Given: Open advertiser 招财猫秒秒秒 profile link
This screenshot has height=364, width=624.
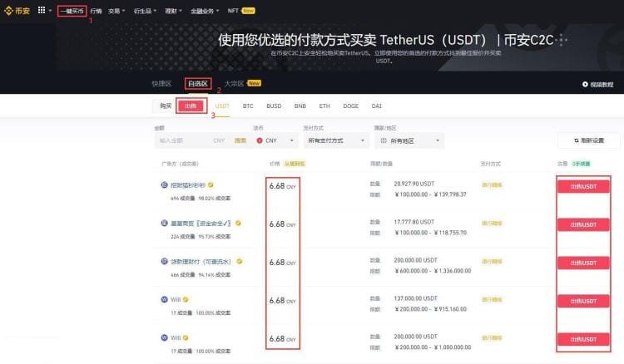Looking at the screenshot, I should click(188, 185).
